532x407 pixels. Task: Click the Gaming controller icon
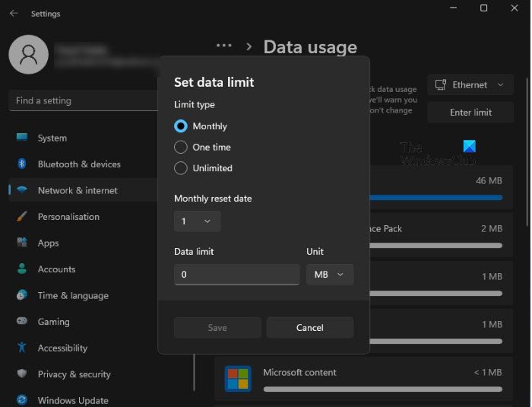[22, 322]
